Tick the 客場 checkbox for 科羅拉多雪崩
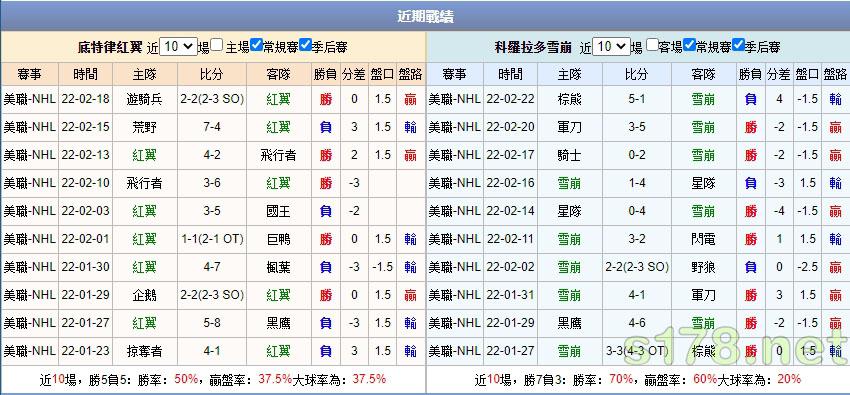 click(x=653, y=45)
